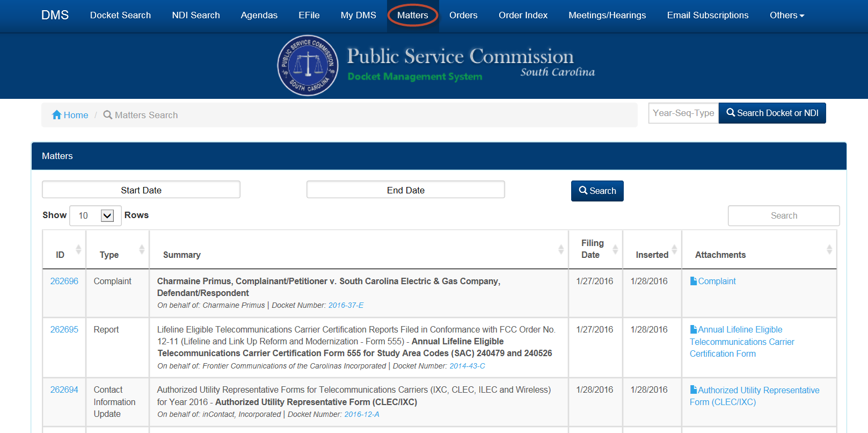Sort by Summary column arrows
Viewport: 868px width, 433px height.
(x=560, y=249)
